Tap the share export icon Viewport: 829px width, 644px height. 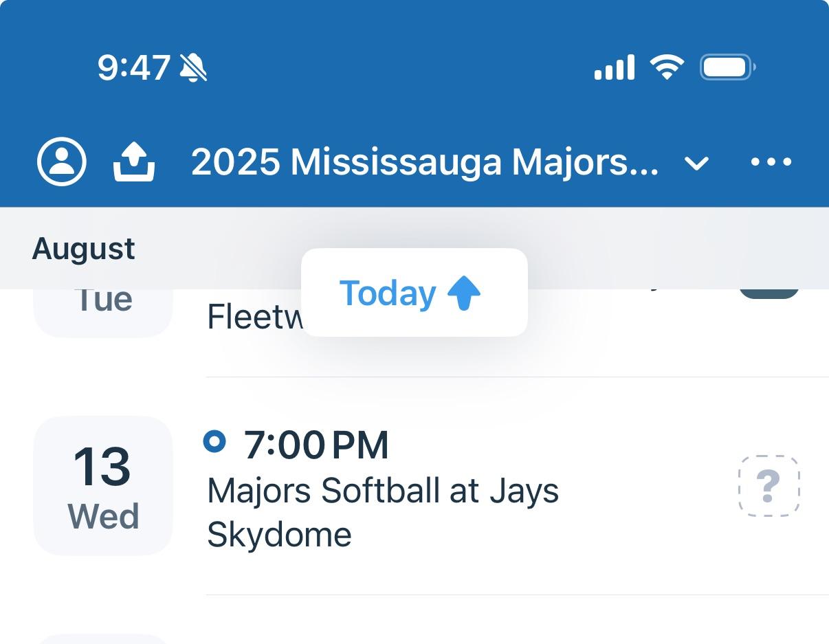[134, 162]
